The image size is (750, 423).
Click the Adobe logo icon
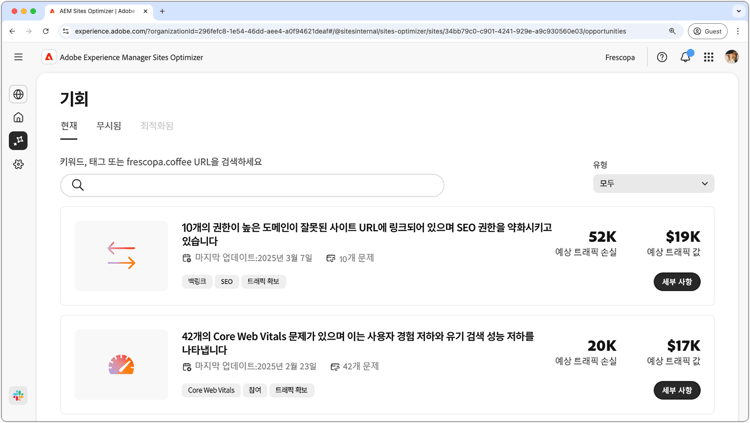pos(49,57)
